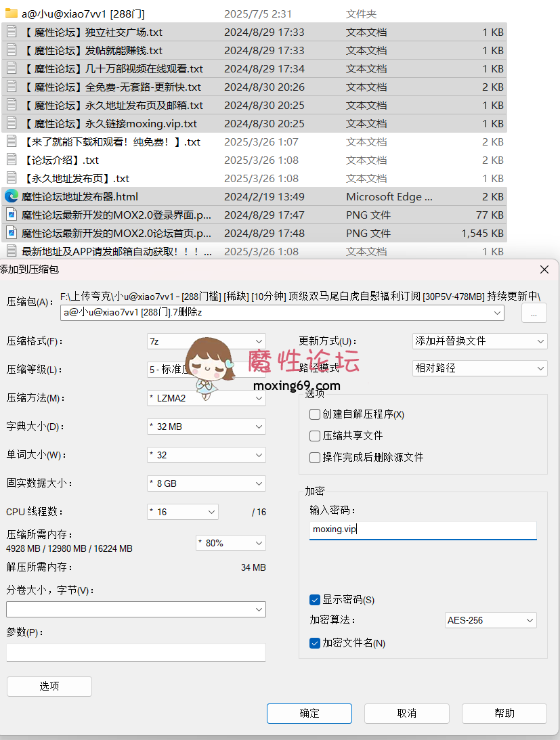Click the file icon for 最新地址及APP请发邮箱自动获取
This screenshot has width=560, height=740.
[12, 251]
